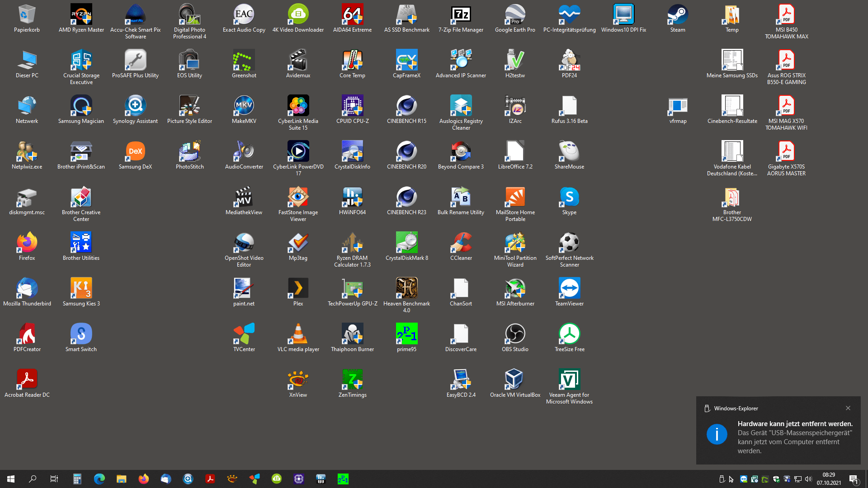Open Adobe Acrobat from taskbar
The height and width of the screenshot is (488, 868).
[210, 479]
